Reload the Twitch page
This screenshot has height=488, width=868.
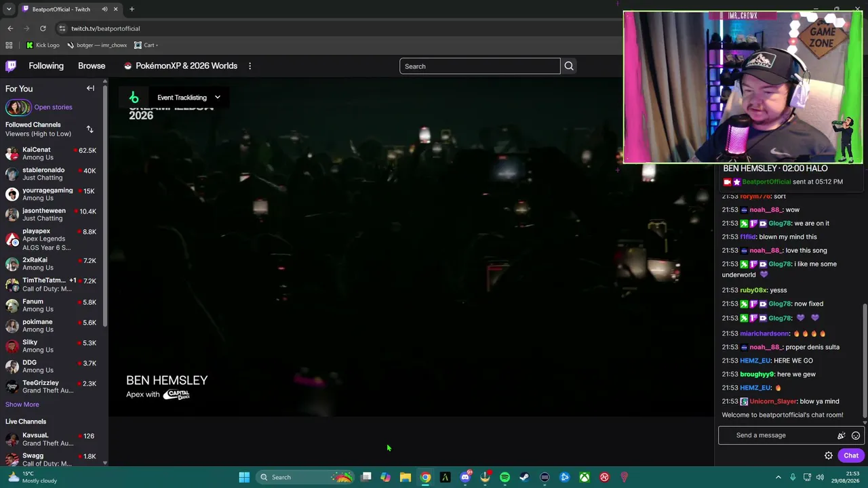click(x=43, y=28)
